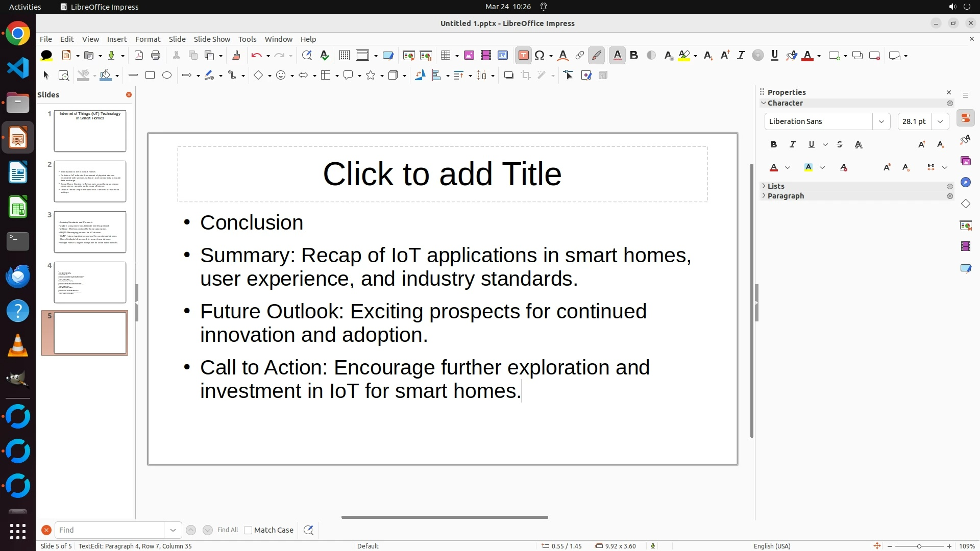Insert a text box from toolbar

pos(523,56)
